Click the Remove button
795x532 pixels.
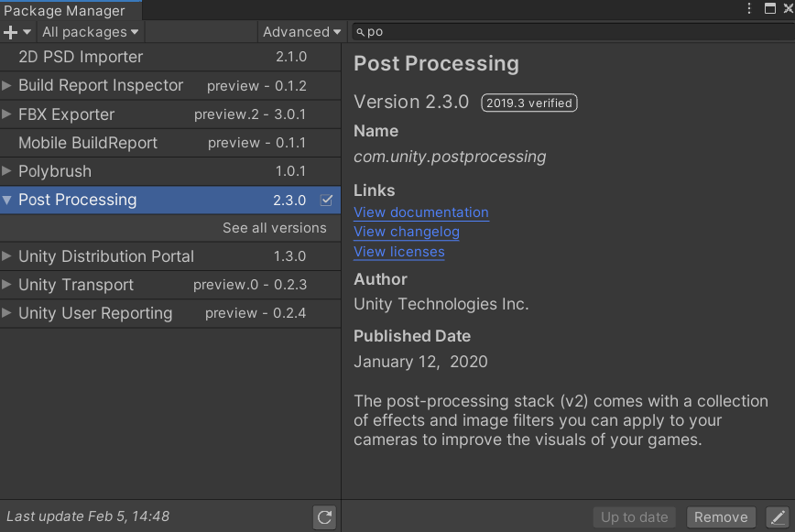pos(721,517)
